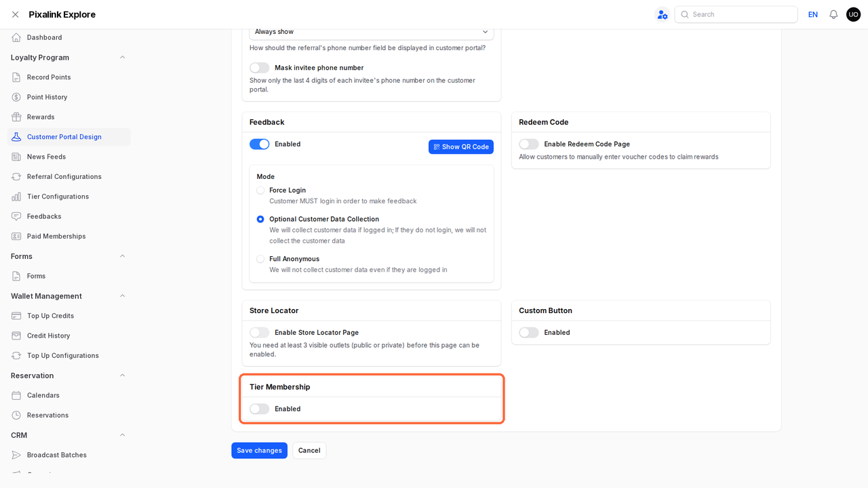Collapse the Forms section
The image size is (868, 488).
click(123, 256)
